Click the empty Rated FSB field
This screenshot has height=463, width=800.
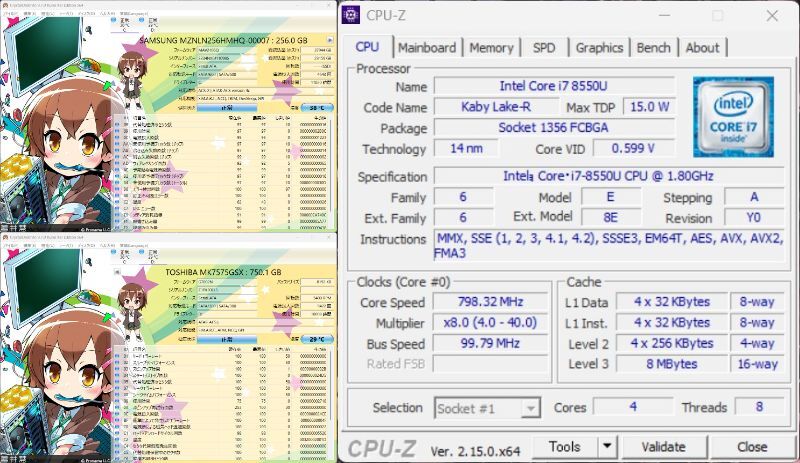(490, 364)
